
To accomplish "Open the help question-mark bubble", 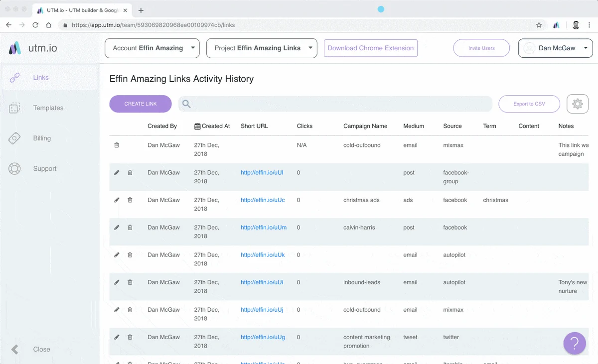I will 575,343.
